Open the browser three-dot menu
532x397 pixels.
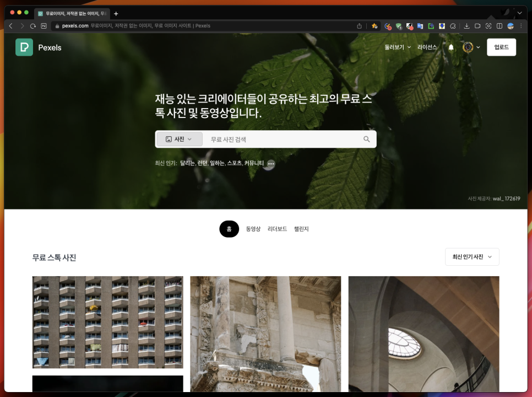pyautogui.click(x=521, y=26)
